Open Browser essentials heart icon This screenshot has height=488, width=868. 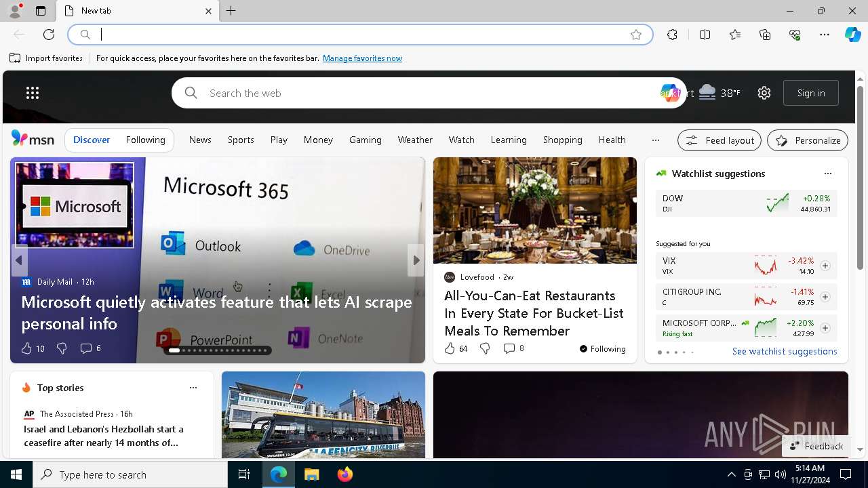point(795,35)
